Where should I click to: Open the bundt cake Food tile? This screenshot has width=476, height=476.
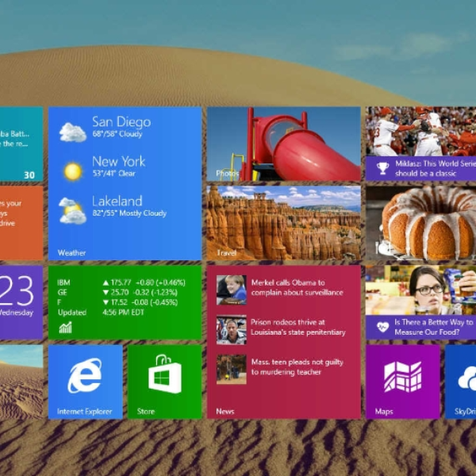click(420, 223)
